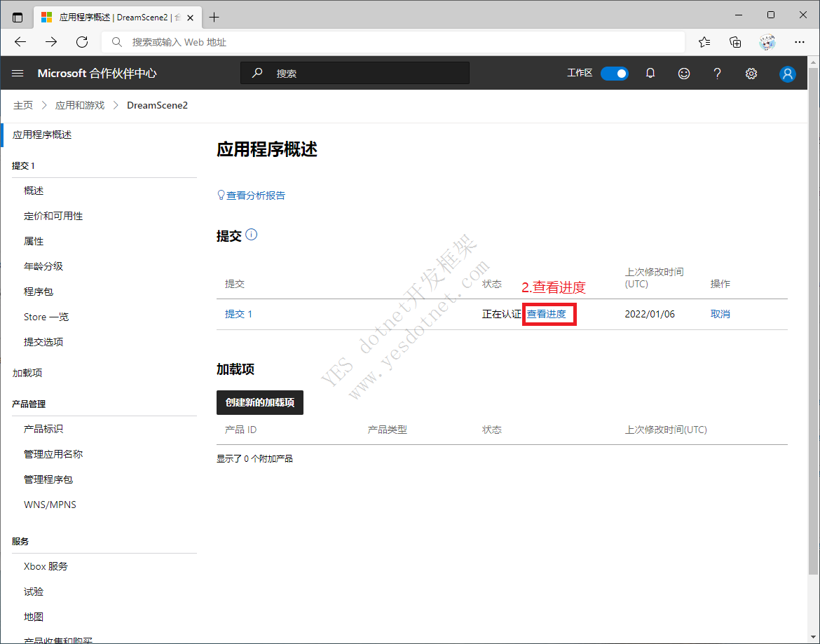The width and height of the screenshot is (820, 644).
Task: Open 定价和可用性 in sidebar
Action: pos(53,216)
